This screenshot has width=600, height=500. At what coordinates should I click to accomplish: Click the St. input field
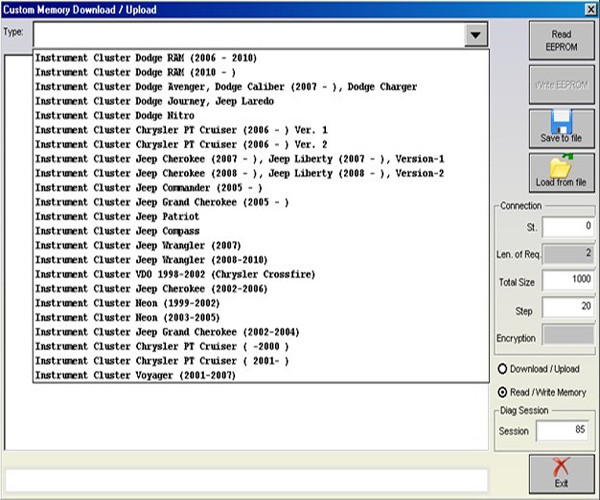click(567, 227)
